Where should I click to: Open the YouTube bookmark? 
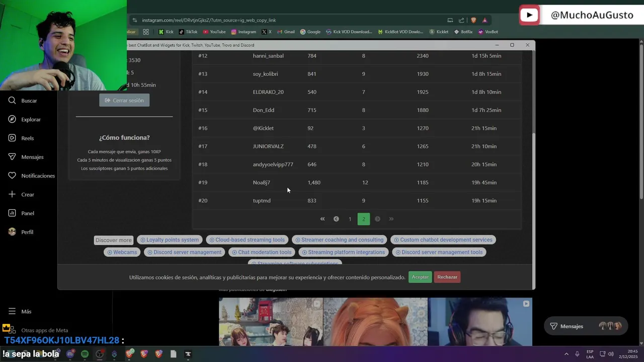[x=214, y=32]
